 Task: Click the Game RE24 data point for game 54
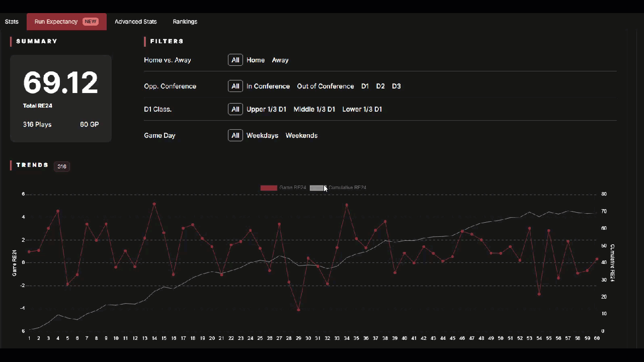coord(539,294)
